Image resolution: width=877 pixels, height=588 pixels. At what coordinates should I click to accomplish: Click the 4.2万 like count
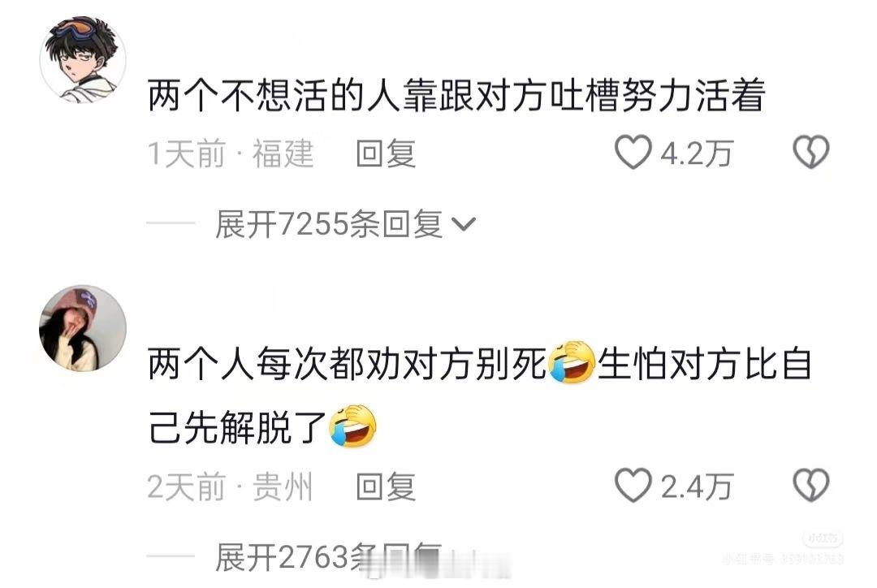pos(697,153)
